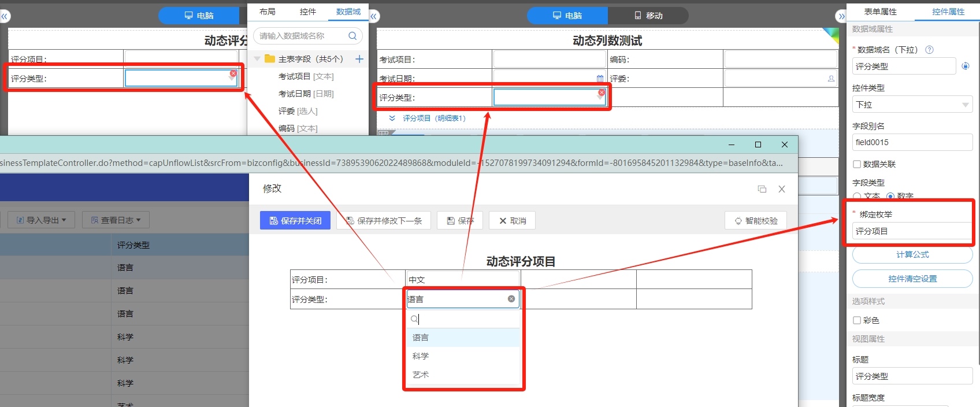Viewport: 980px width, 407px height.
Task: Switch to the 控件 tab
Action: tap(308, 12)
